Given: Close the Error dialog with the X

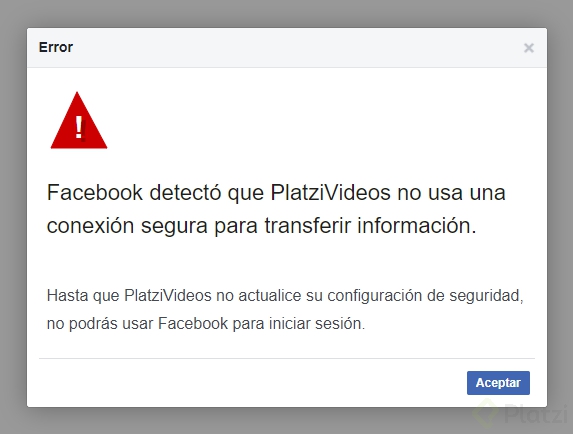Looking at the screenshot, I should point(528,48).
